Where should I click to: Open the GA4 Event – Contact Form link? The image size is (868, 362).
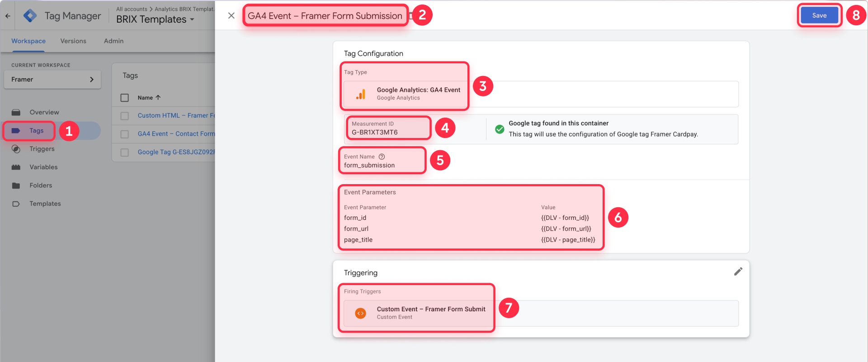coord(176,133)
